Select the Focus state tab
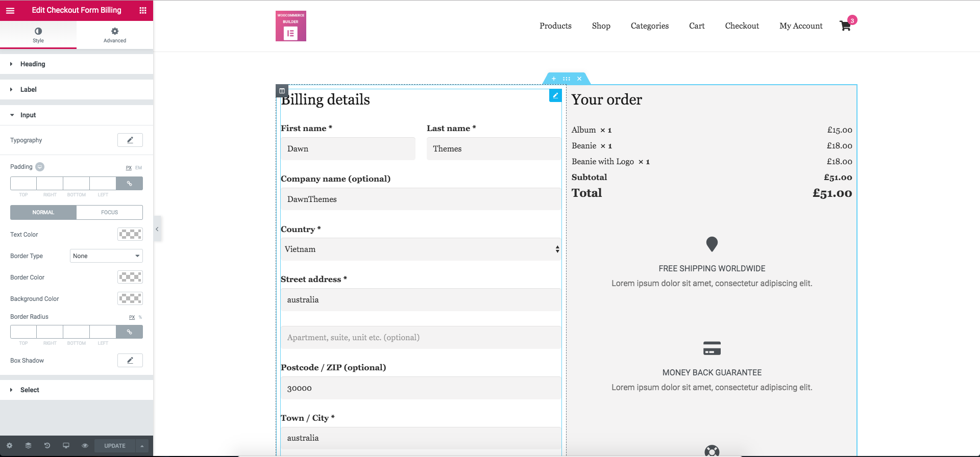The image size is (980, 457). point(110,212)
